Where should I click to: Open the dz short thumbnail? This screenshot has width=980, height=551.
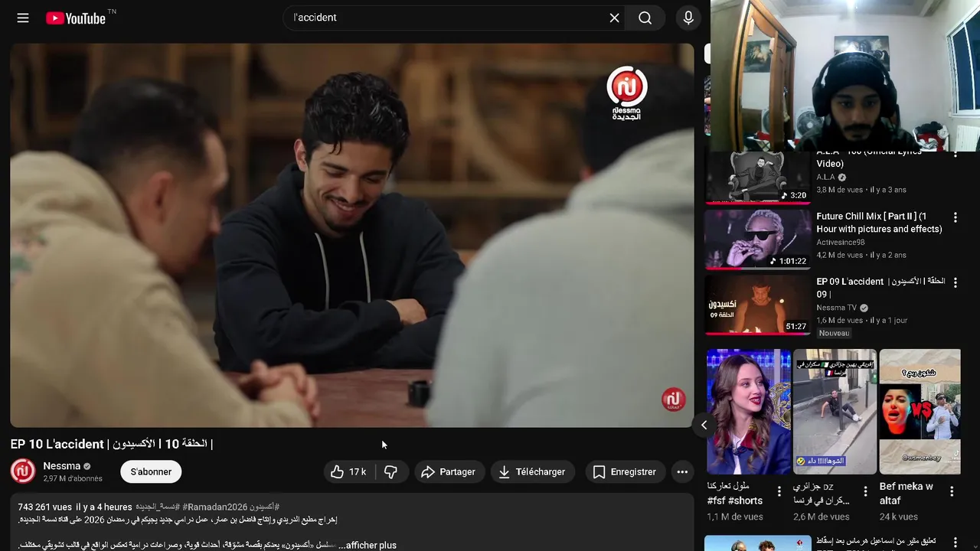click(835, 412)
